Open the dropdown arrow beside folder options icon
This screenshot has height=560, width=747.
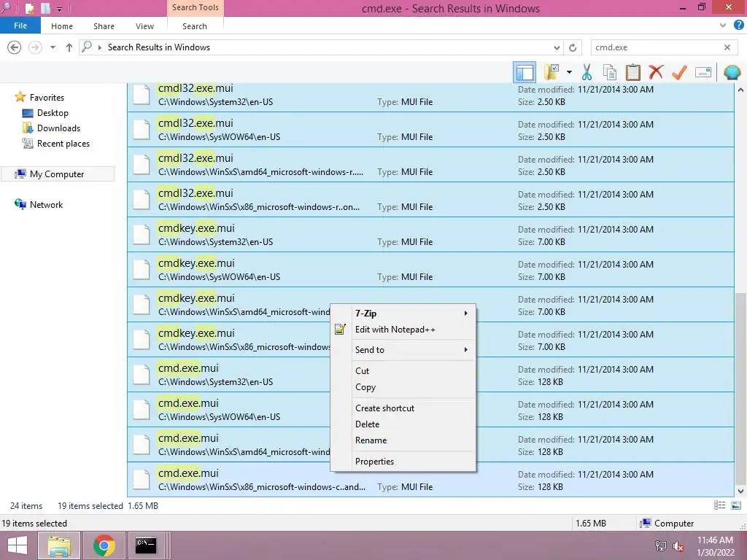tap(569, 72)
